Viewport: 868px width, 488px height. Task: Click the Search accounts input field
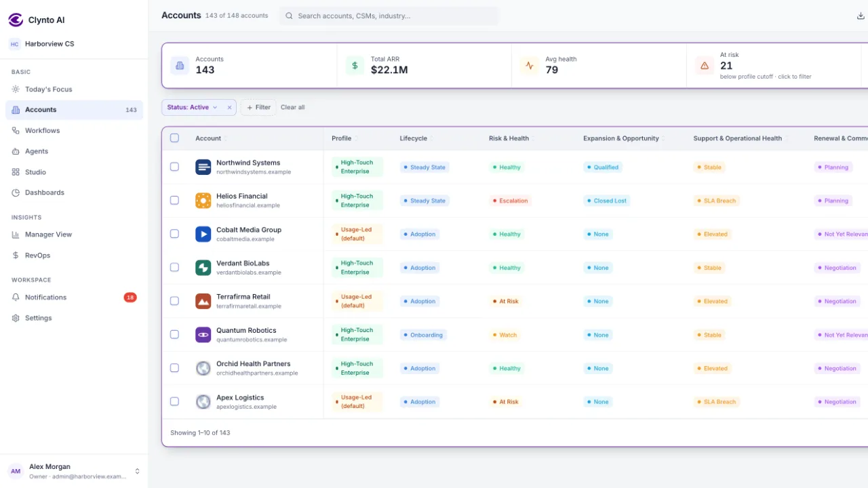(389, 16)
